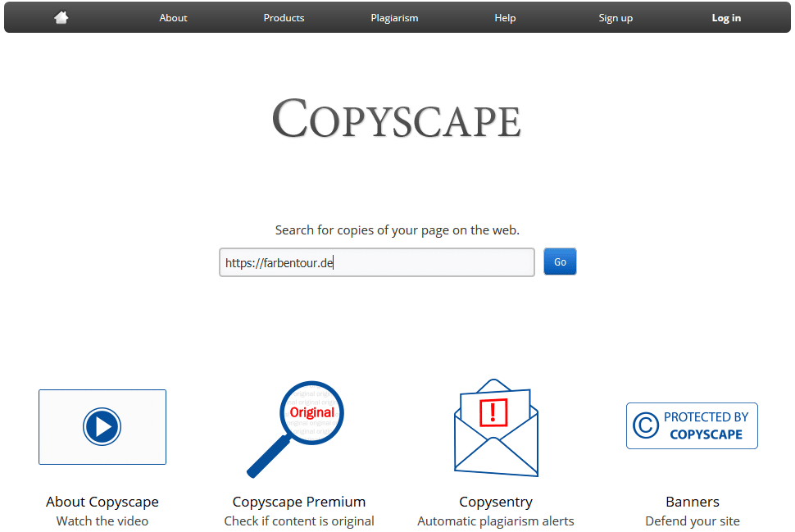The width and height of the screenshot is (795, 532).
Task: Click the Protected by Copyscape banner
Action: (692, 426)
